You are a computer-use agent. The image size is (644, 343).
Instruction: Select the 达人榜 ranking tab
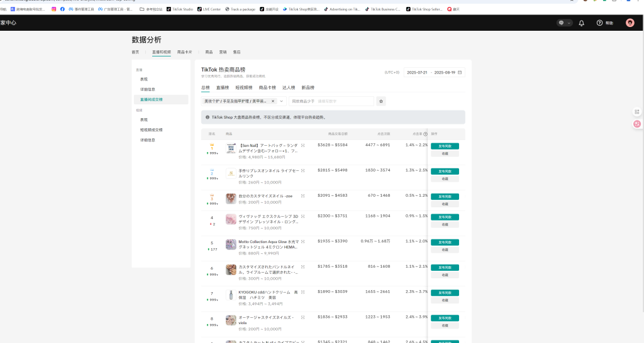pyautogui.click(x=289, y=88)
